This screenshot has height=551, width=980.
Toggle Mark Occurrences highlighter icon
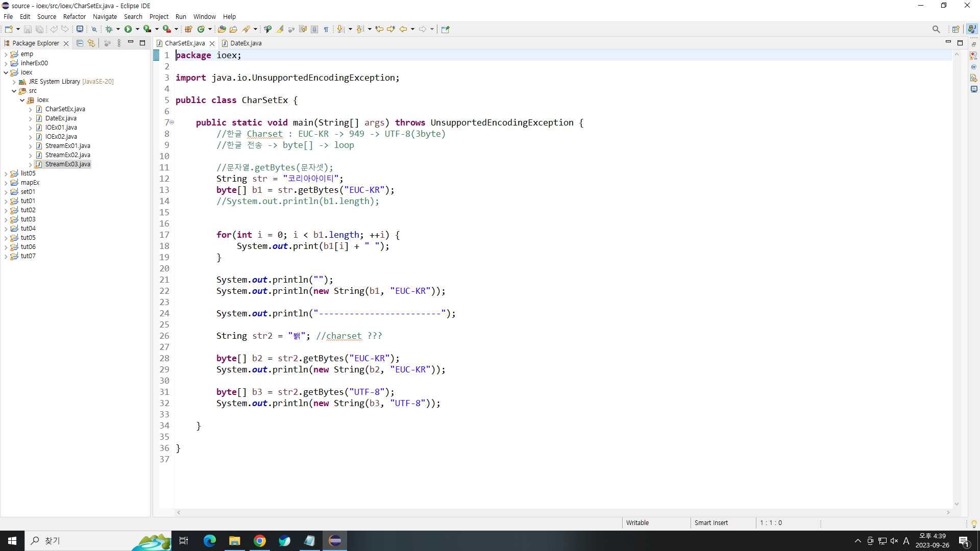tap(280, 29)
